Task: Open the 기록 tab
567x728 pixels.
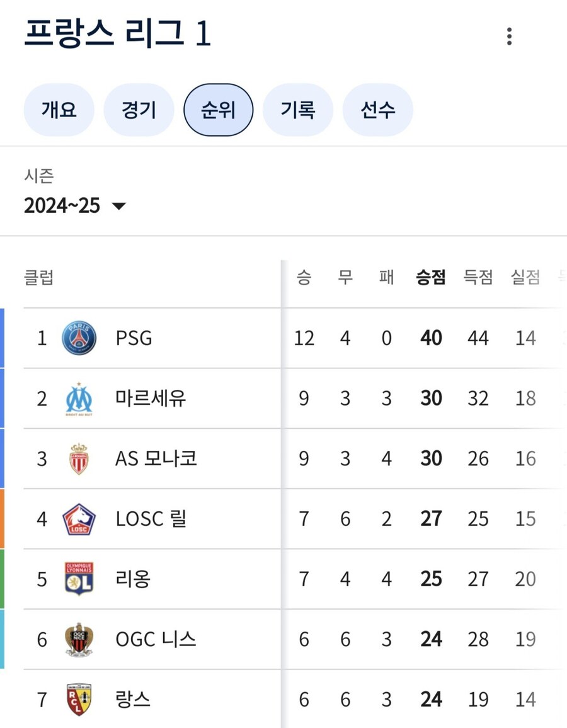Action: [x=298, y=109]
